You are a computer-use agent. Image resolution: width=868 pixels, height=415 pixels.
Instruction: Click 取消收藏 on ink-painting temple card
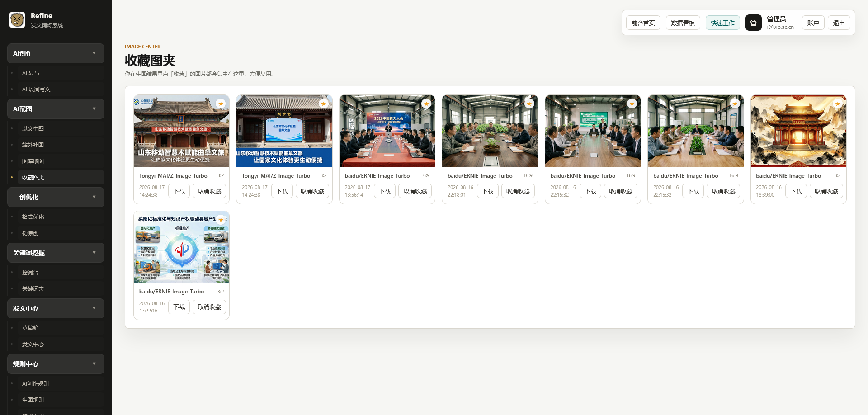pyautogui.click(x=826, y=191)
